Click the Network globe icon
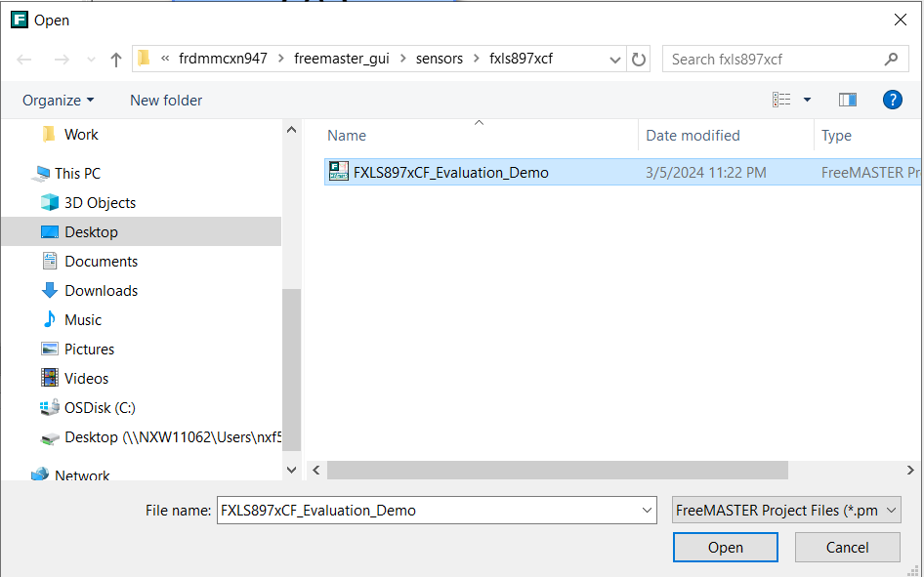The height and width of the screenshot is (577, 924). click(x=40, y=474)
